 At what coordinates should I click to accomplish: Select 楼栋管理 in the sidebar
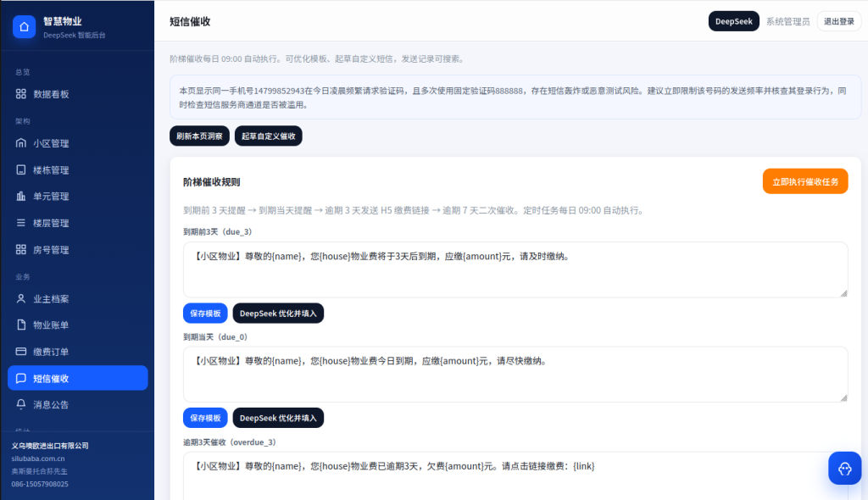(77, 170)
